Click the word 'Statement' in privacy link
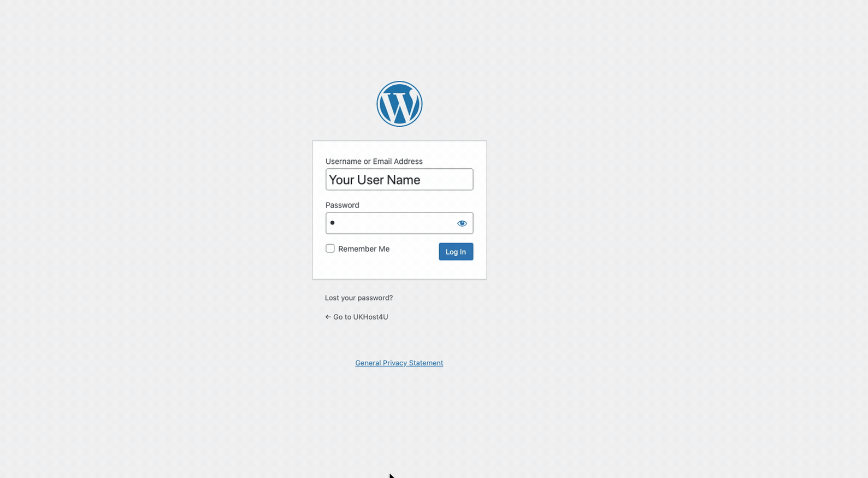 click(426, 363)
